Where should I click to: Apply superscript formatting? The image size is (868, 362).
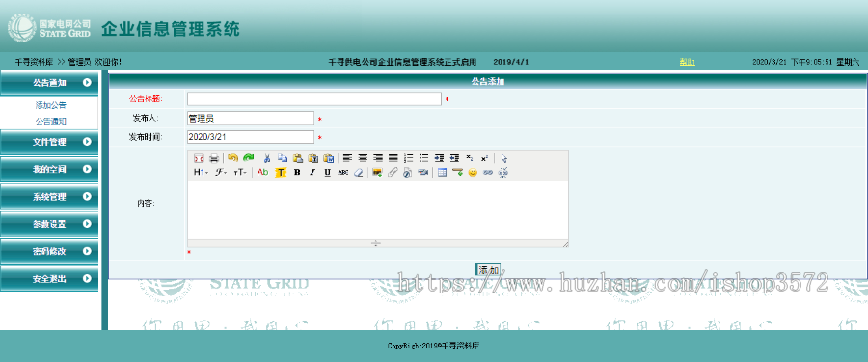point(485,158)
